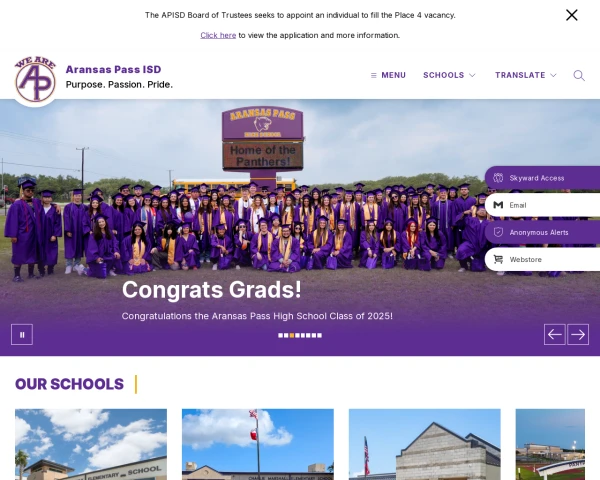Open Skyward Access quick link
The height and width of the screenshot is (480, 600).
click(542, 178)
